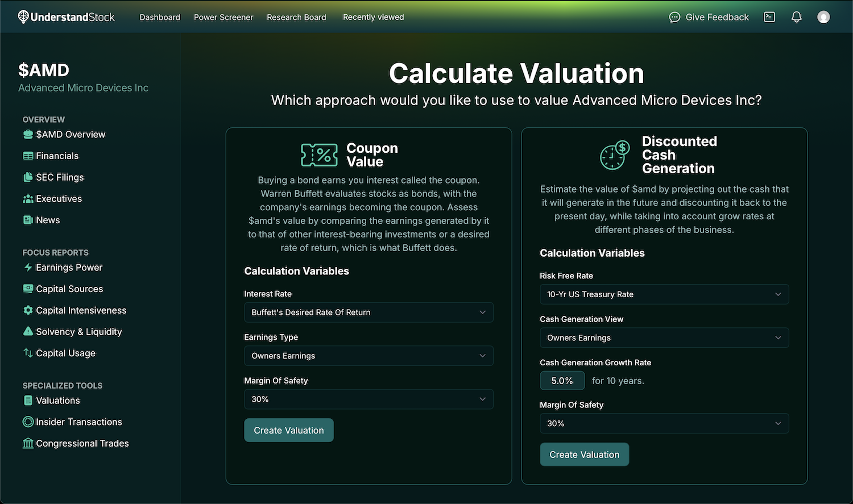Click the Capital Usage arrows icon
The width and height of the screenshot is (853, 504).
tap(28, 353)
